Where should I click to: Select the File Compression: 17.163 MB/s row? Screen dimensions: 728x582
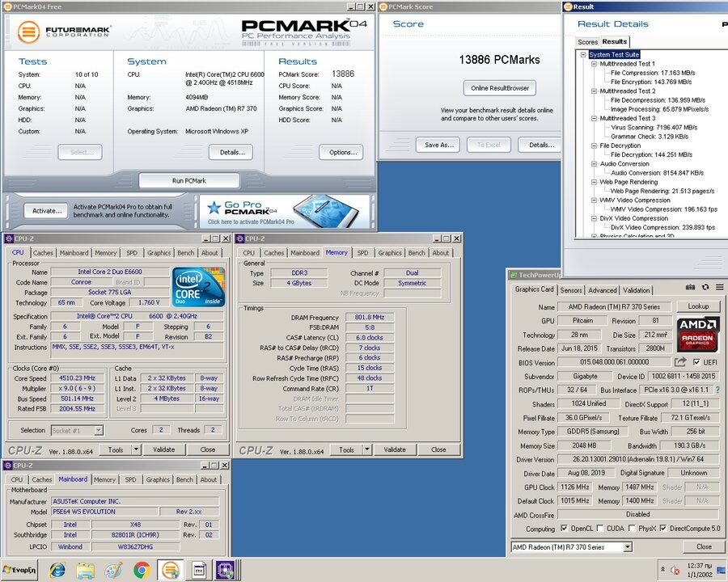click(x=653, y=73)
